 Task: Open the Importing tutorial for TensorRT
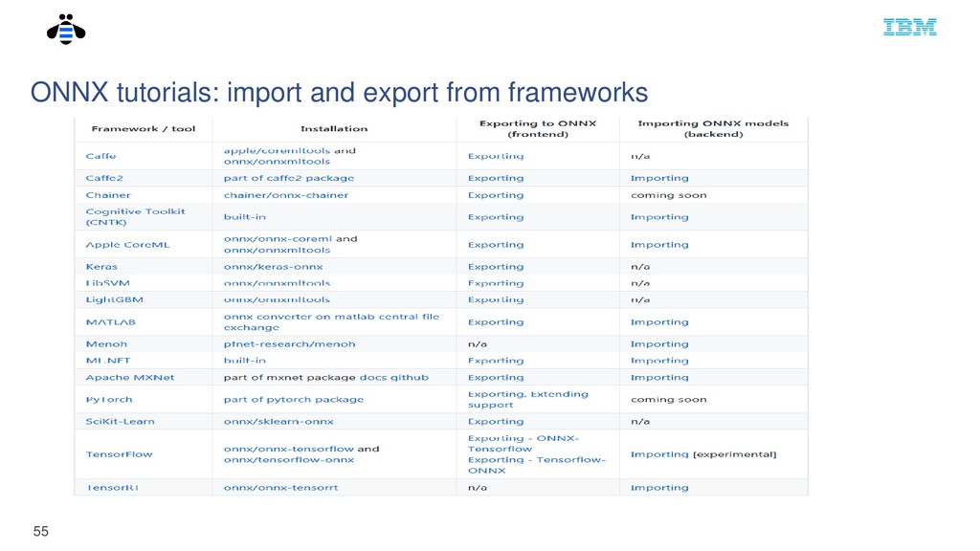point(659,488)
